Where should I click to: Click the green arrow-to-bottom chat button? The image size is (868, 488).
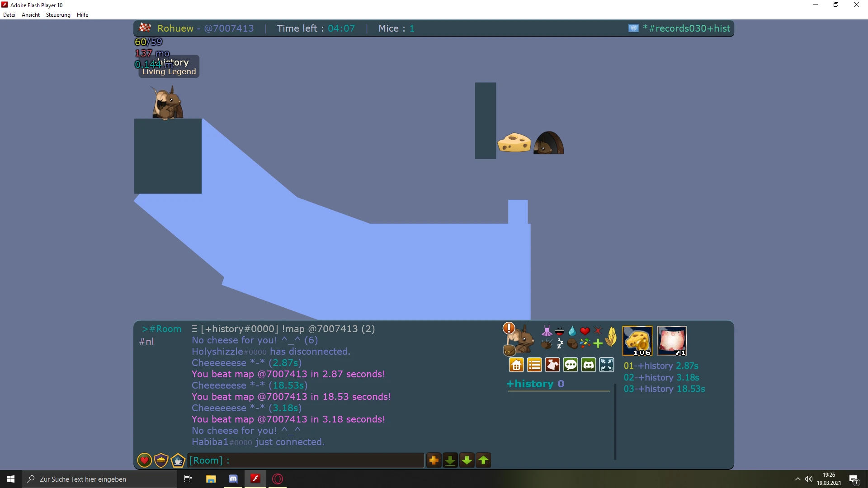pos(450,460)
